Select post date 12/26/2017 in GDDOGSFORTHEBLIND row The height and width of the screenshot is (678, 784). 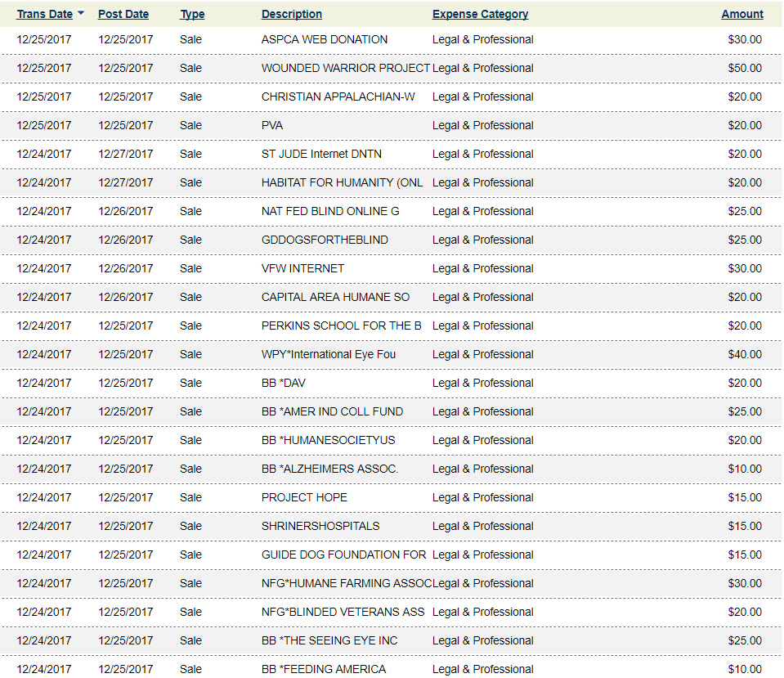tap(126, 240)
